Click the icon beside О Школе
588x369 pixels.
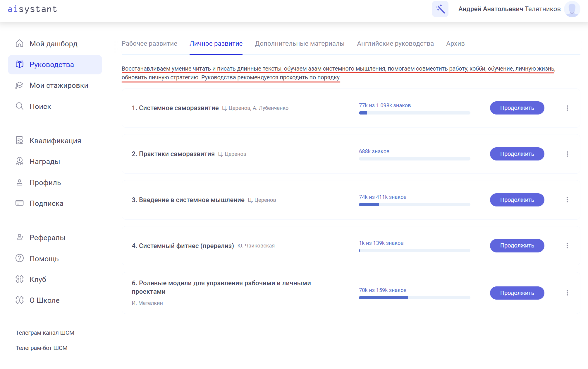tap(20, 300)
